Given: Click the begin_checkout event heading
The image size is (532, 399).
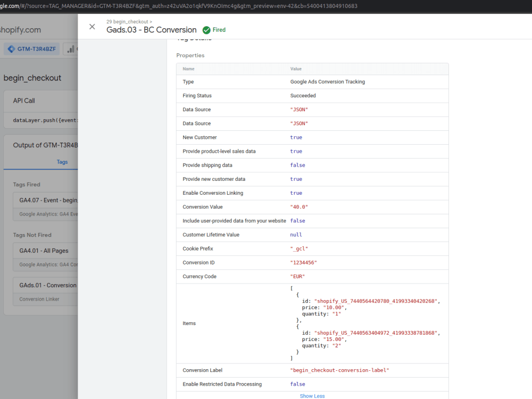Looking at the screenshot, I should tap(32, 78).
